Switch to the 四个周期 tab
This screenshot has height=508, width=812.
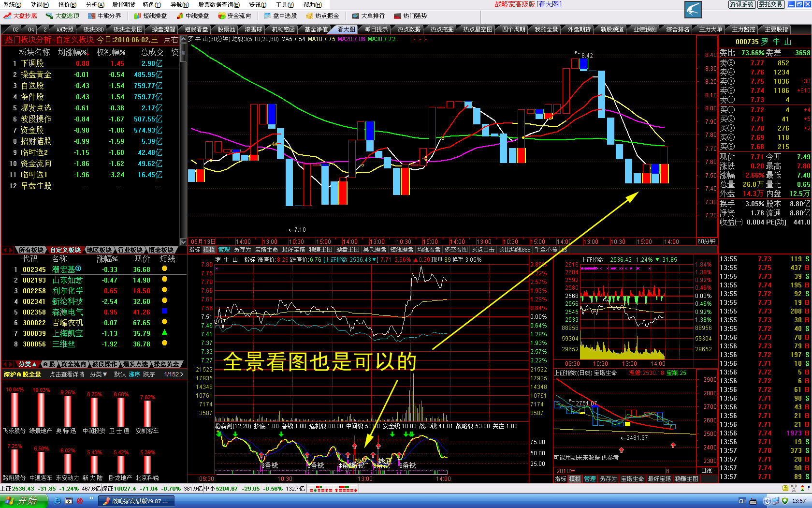tap(513, 30)
